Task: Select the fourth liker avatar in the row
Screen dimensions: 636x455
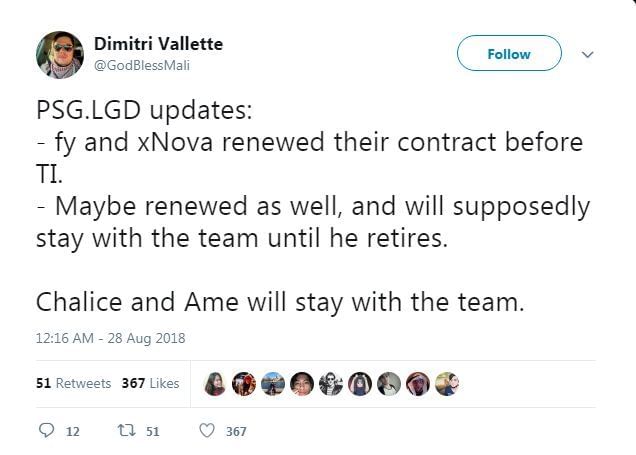Action: (x=301, y=383)
